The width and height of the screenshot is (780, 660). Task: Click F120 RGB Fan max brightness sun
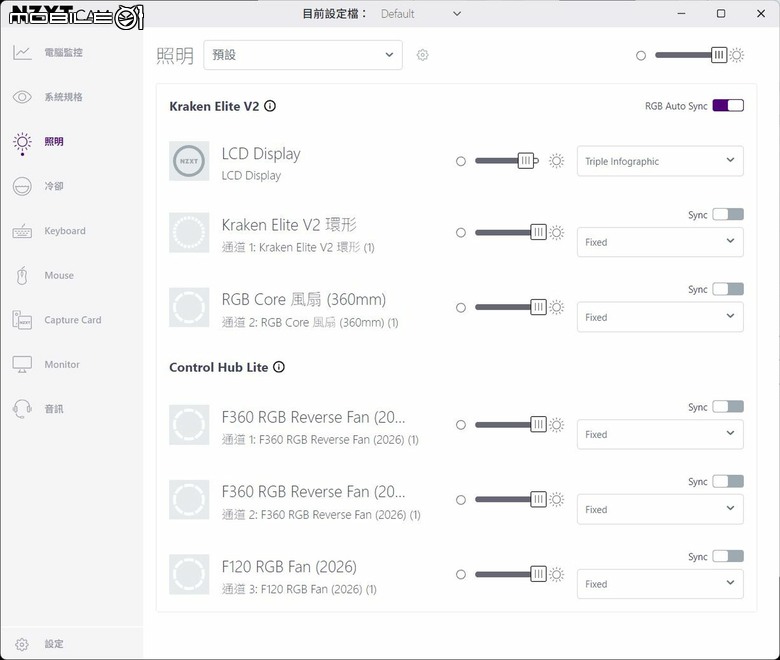tap(557, 574)
